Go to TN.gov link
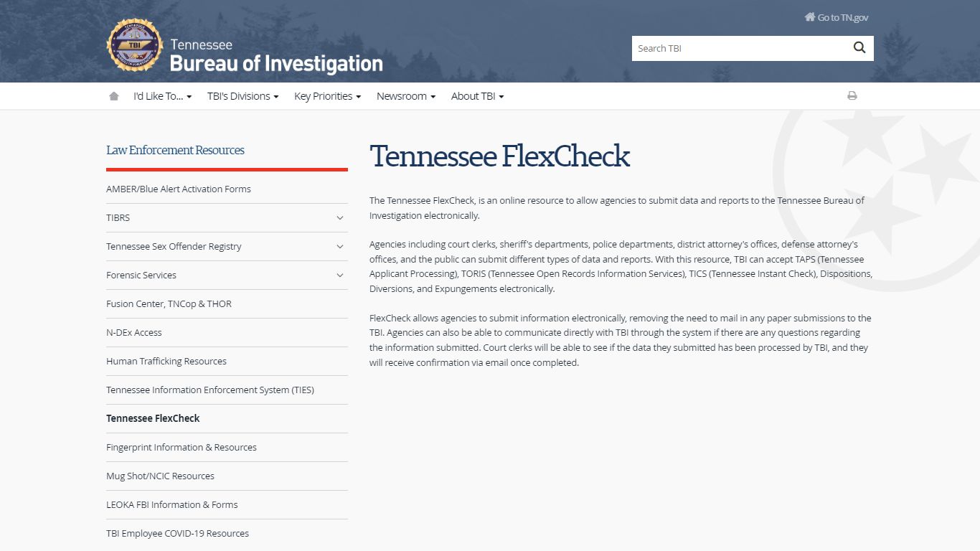 coord(842,17)
